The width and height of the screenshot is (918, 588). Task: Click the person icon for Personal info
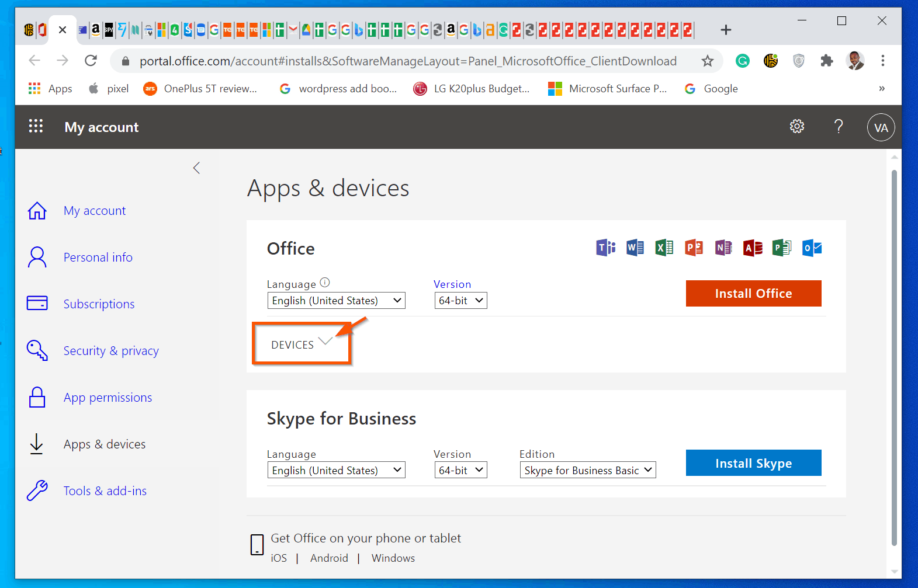click(37, 257)
